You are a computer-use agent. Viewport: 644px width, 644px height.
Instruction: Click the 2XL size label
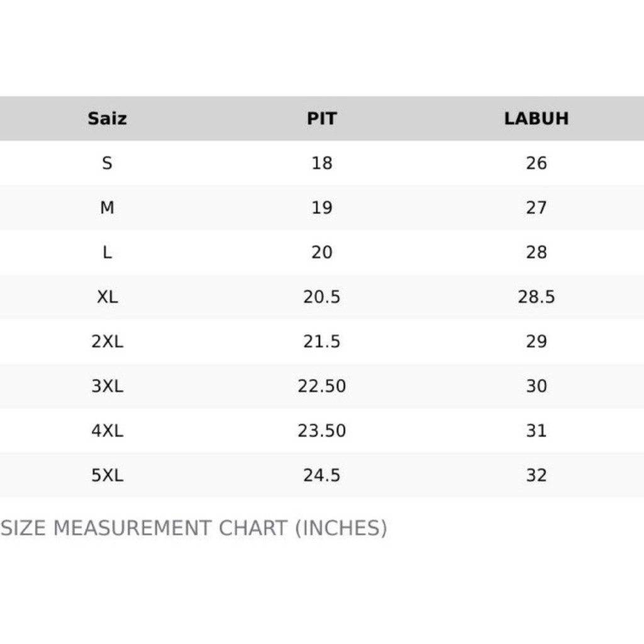click(107, 341)
